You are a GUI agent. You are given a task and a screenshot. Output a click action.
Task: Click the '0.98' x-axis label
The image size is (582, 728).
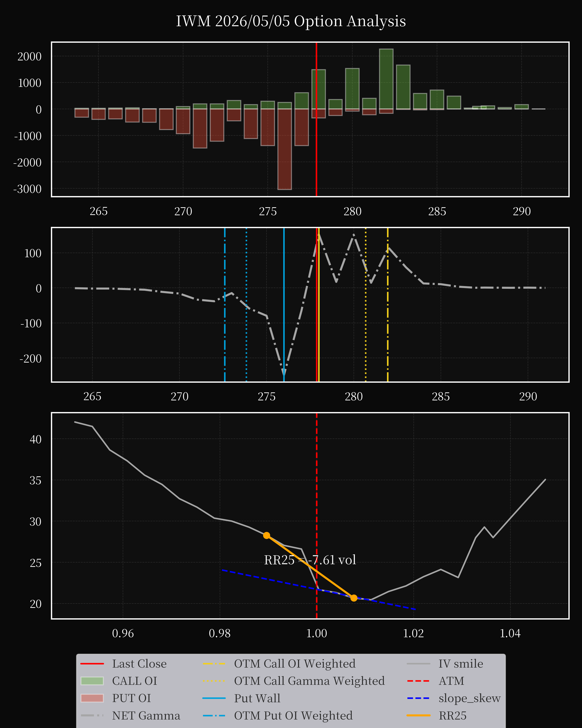(x=220, y=633)
